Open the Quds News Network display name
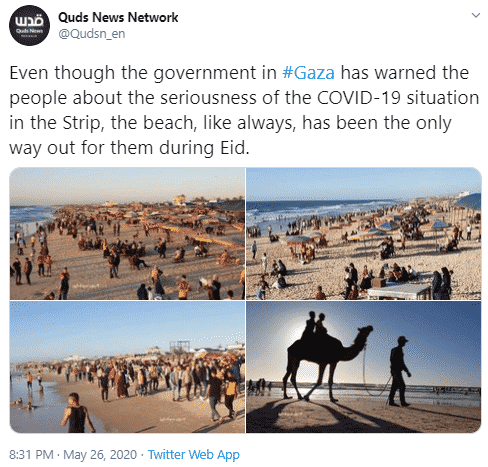This screenshot has height=467, width=488. pyautogui.click(x=118, y=17)
